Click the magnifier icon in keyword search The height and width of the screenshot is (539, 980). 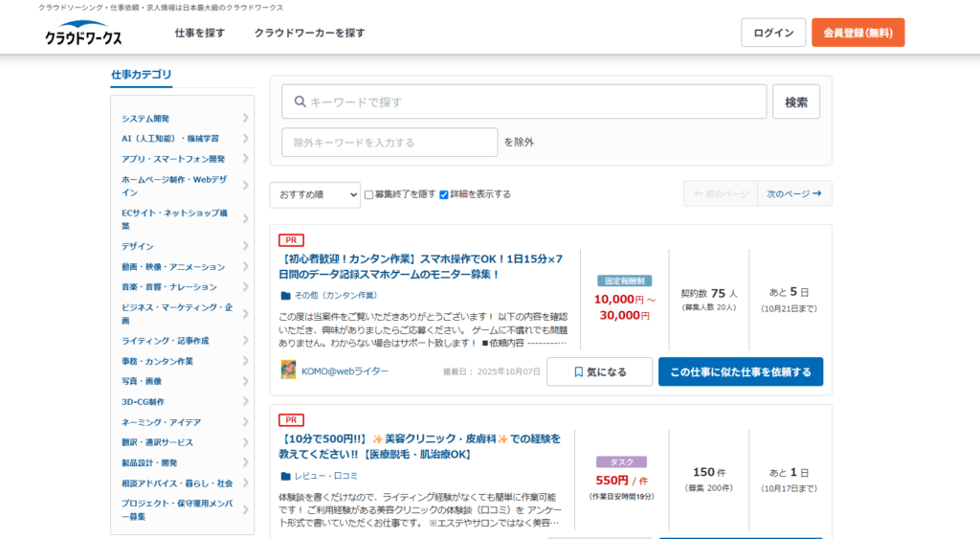300,101
